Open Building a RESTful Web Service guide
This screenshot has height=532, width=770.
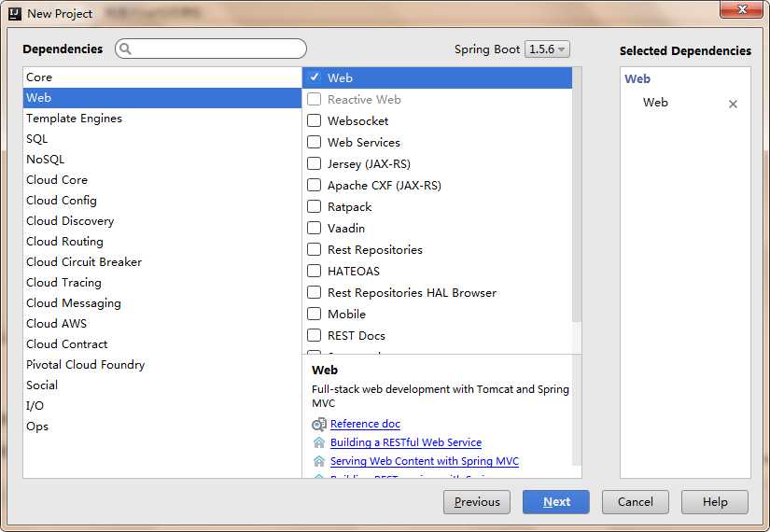coord(406,442)
